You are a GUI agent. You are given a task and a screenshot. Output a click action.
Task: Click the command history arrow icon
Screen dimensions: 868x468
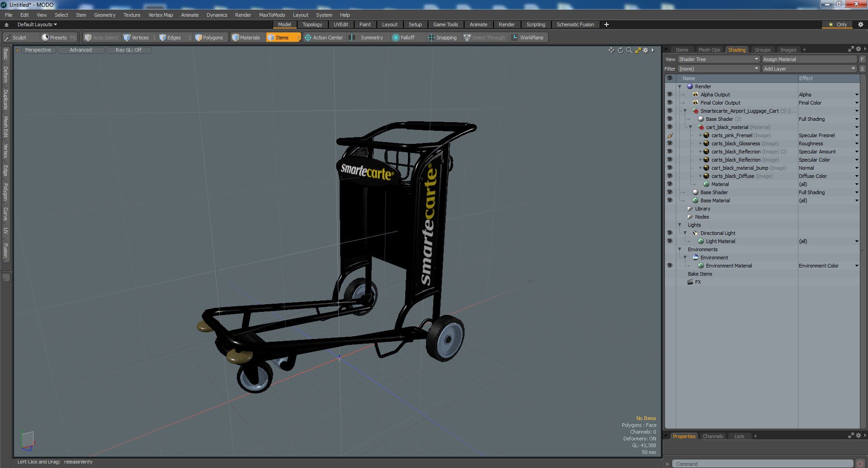pos(667,464)
